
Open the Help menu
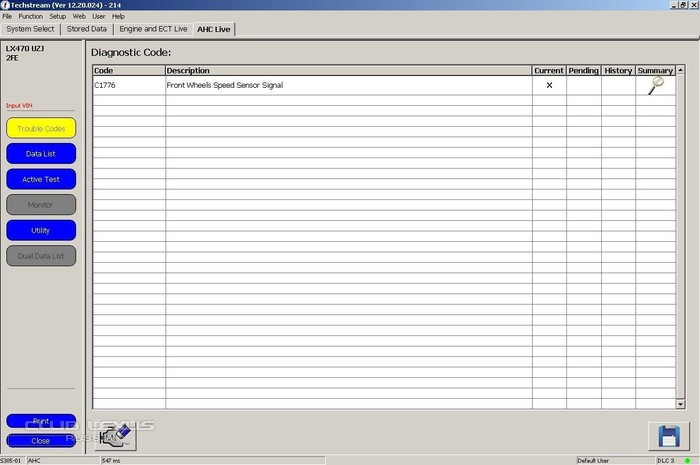(118, 16)
